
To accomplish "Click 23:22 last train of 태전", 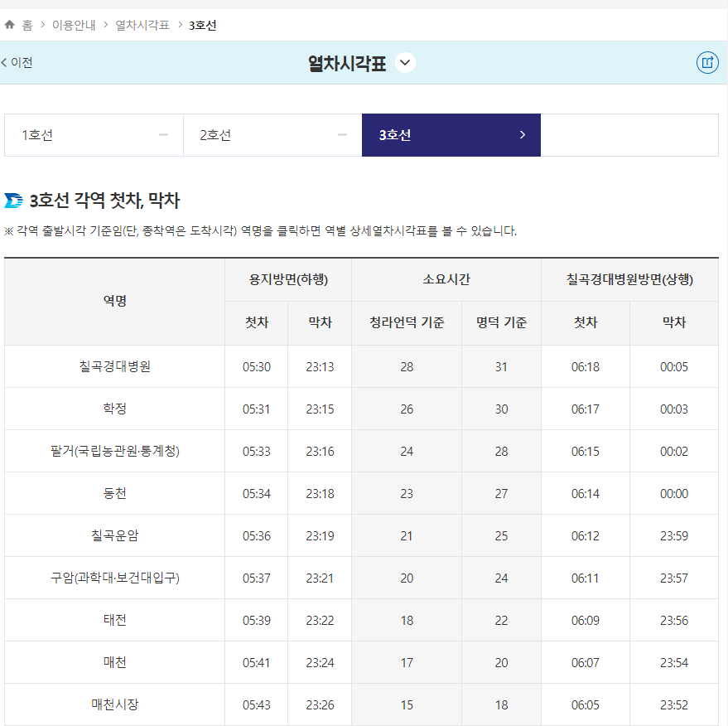I will pyautogui.click(x=320, y=621).
